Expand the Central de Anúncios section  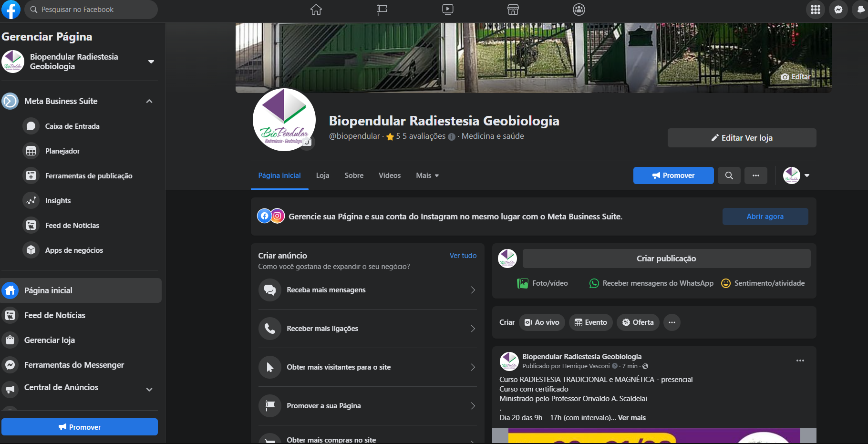coord(149,389)
